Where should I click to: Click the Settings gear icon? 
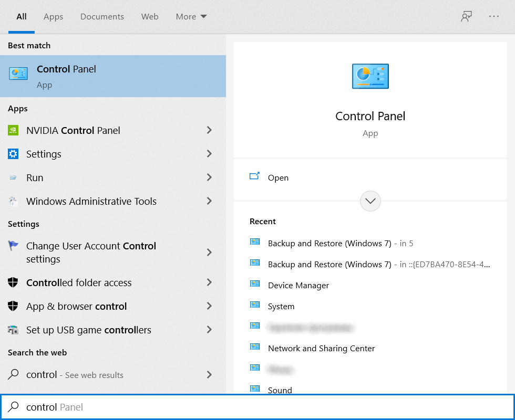(x=13, y=154)
